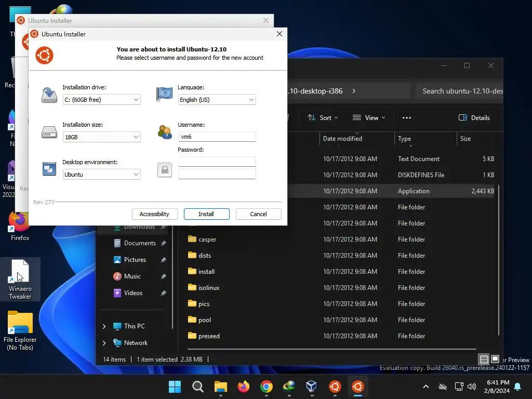Click the Ubuntu logo in the installer header
This screenshot has width=532, height=399.
tap(45, 55)
